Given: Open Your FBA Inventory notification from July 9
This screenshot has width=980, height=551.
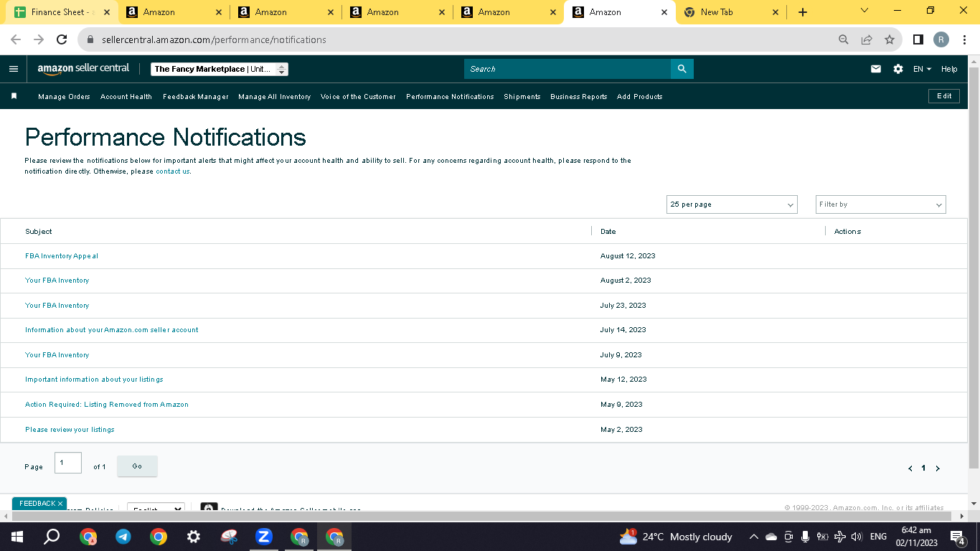Looking at the screenshot, I should coord(57,355).
